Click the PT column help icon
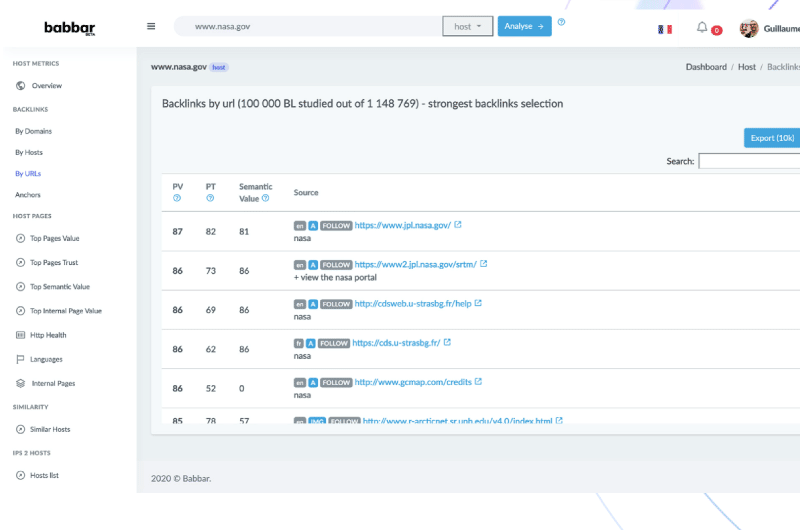The height and width of the screenshot is (530, 800). tap(210, 198)
